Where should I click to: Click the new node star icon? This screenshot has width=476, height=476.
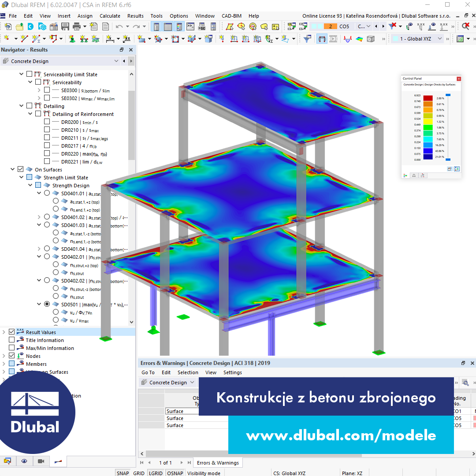[x=6, y=38]
